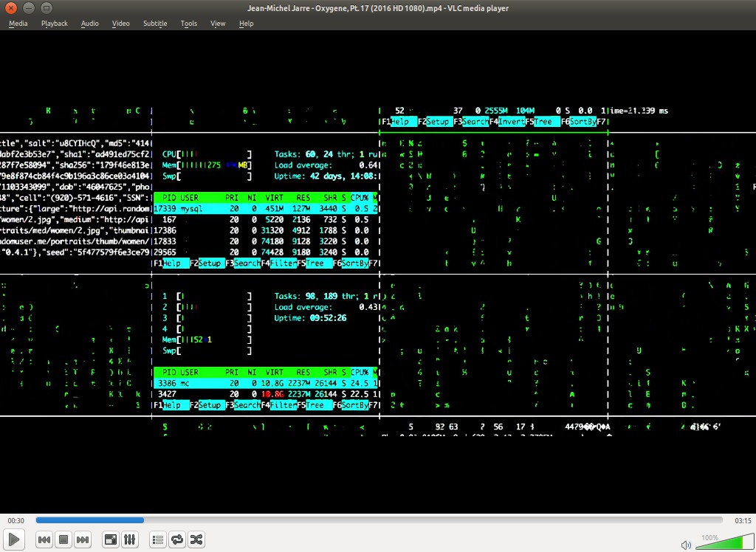Show extended settings equalizer icon

click(x=130, y=539)
